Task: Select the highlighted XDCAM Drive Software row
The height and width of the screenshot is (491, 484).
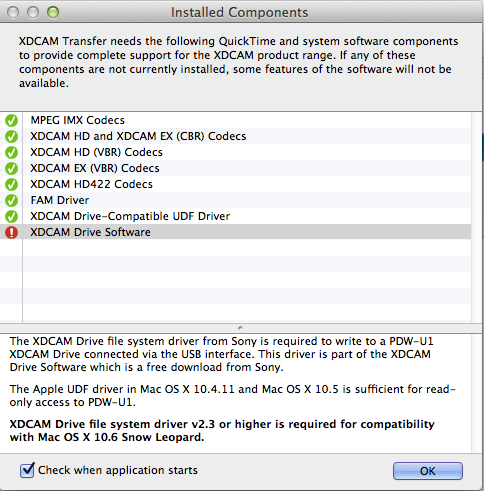Action: [x=235, y=232]
